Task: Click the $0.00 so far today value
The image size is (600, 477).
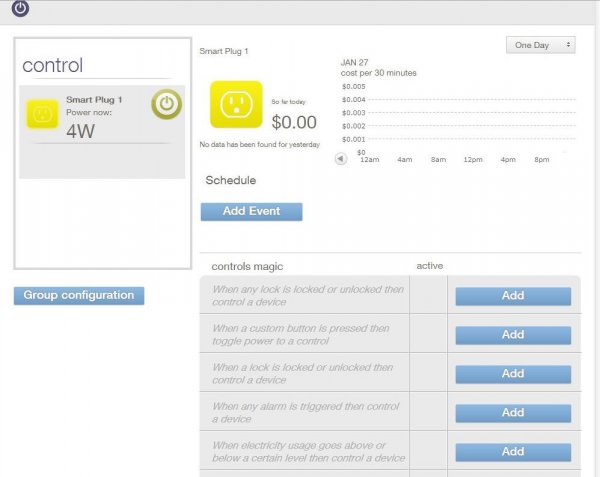Action: point(294,123)
